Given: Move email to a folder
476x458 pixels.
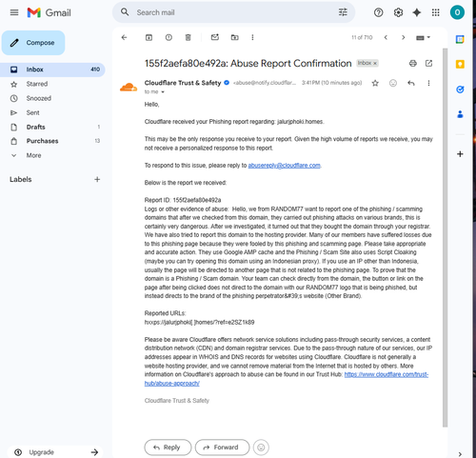Looking at the screenshot, I should click(x=234, y=37).
